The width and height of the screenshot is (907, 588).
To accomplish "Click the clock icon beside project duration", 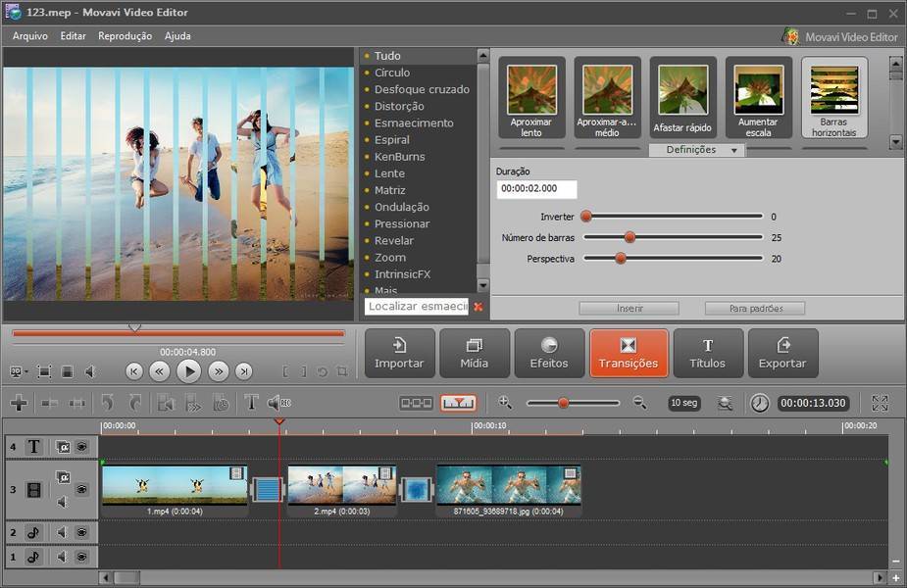I will (x=760, y=403).
